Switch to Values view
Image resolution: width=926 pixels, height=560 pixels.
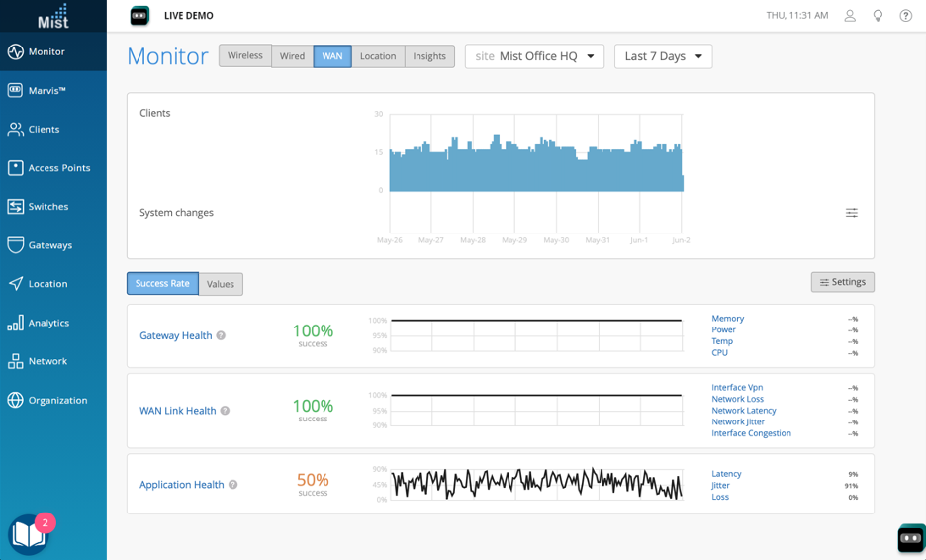(x=221, y=284)
